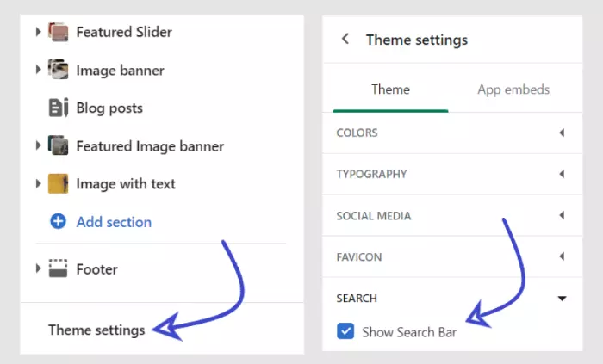The height and width of the screenshot is (364, 603).
Task: Click the Image banner section thumbnail icon
Action: [58, 70]
